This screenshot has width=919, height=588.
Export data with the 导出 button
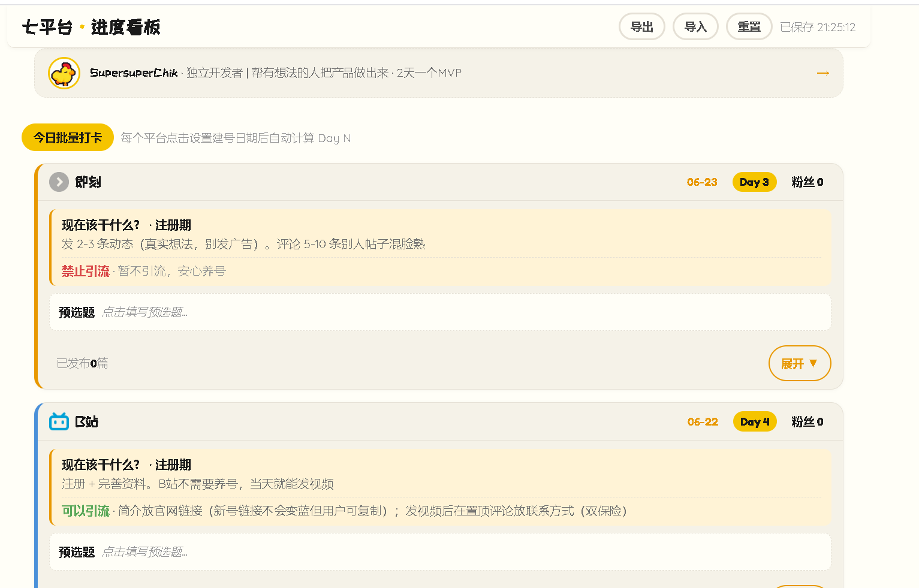click(642, 27)
